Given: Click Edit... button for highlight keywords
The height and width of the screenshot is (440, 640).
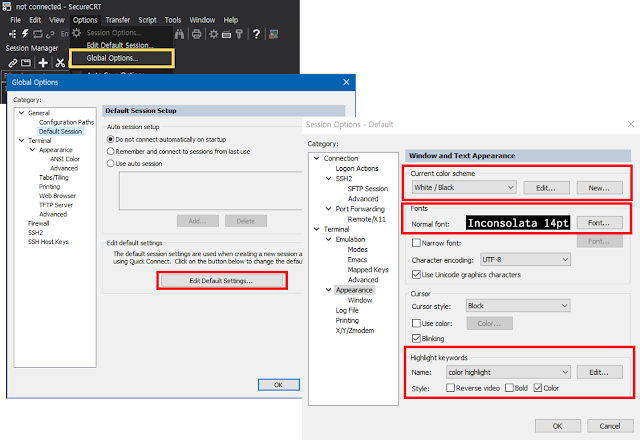Looking at the screenshot, I should coord(599,372).
